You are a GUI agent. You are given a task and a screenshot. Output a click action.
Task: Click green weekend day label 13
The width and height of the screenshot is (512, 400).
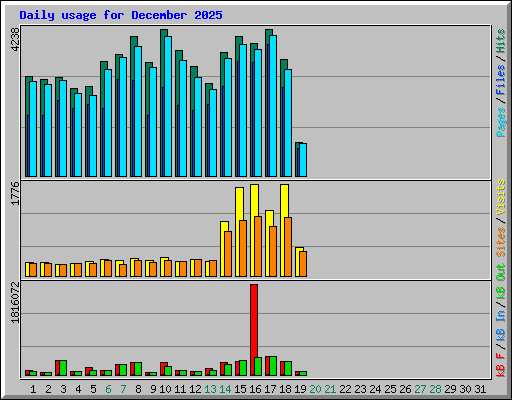(x=210, y=389)
